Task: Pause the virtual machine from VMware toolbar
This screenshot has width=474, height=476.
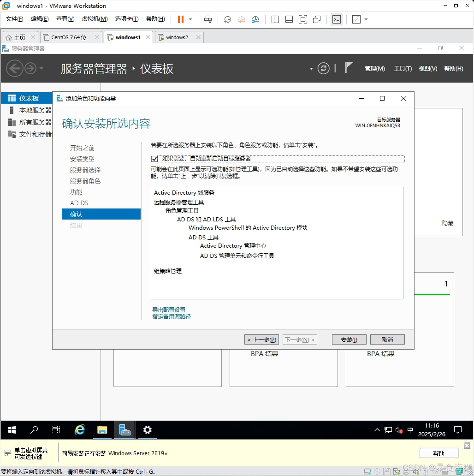Action: 181,19
